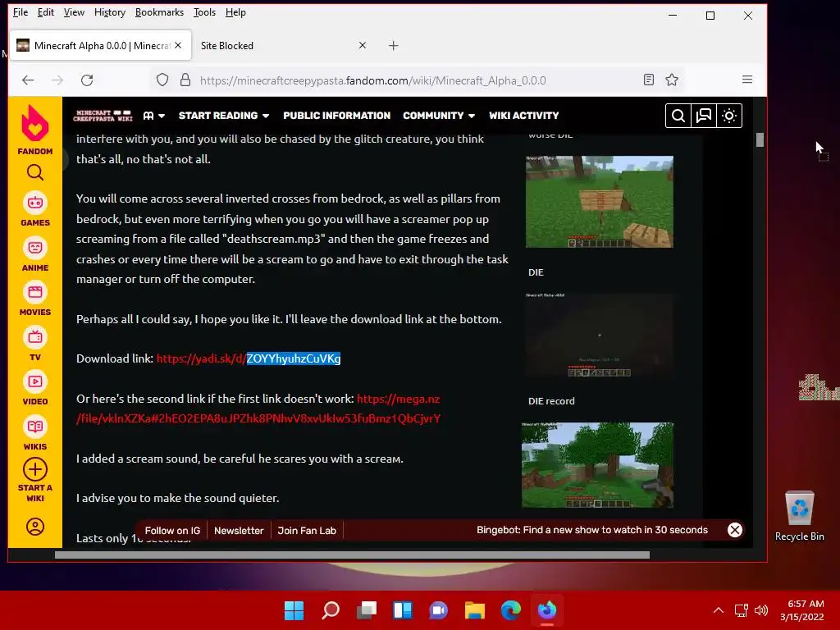Viewport: 840px width, 630px height.
Task: Click Join Fan Lab button
Action: (307, 531)
